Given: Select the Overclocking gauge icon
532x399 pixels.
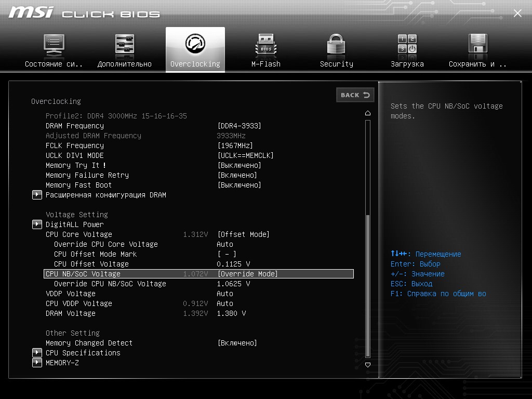Looking at the screenshot, I should [x=195, y=44].
